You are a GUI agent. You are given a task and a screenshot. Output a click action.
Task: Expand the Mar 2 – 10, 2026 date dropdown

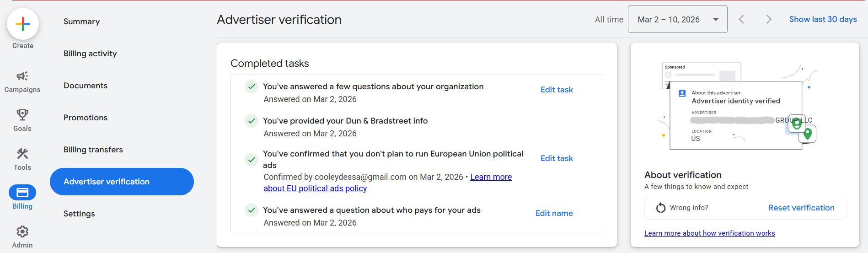(x=677, y=19)
